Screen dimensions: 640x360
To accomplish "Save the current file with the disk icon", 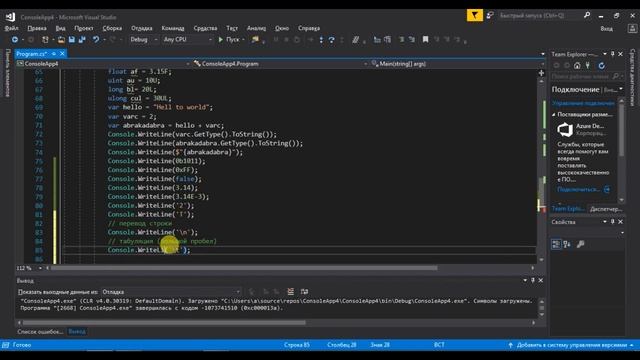I will click(72, 40).
